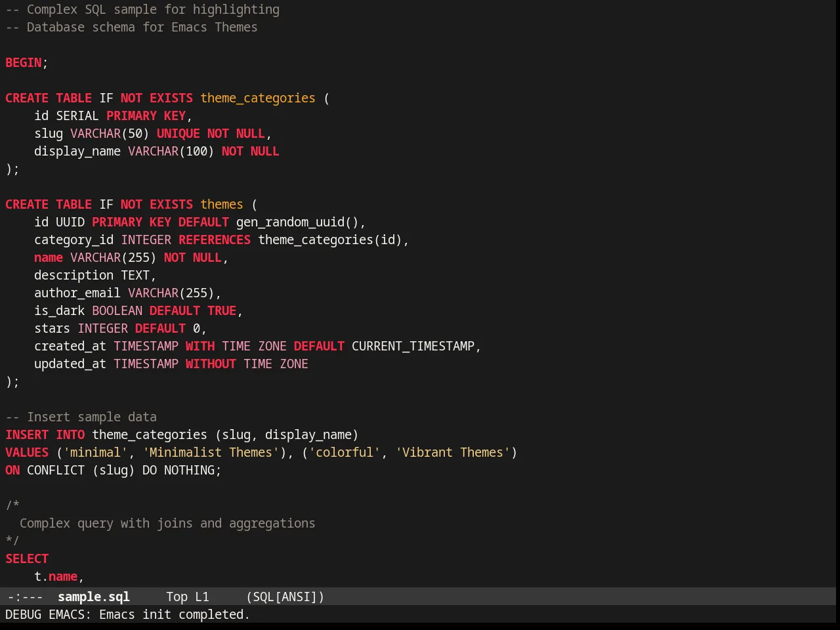
Task: Click the 'Vibrant Themes' string literal
Action: [453, 452]
